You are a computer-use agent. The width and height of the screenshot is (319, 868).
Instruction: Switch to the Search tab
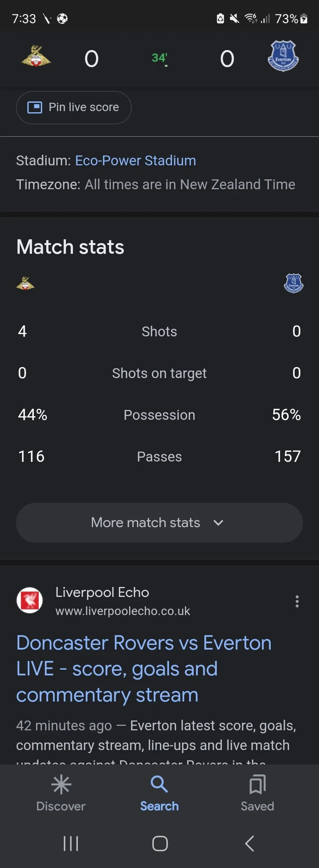coord(159,792)
